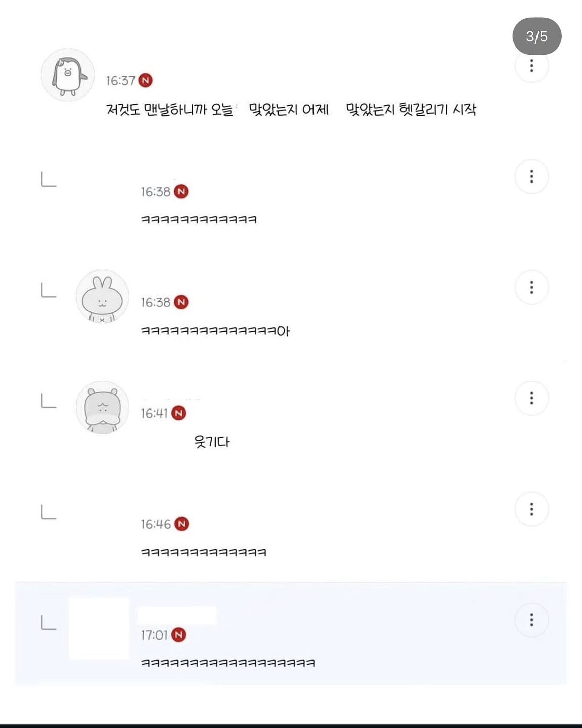Screen dimensions: 582x728
Task: Click the reply arrow icon beside the 17:01 reply
Action: (49, 623)
